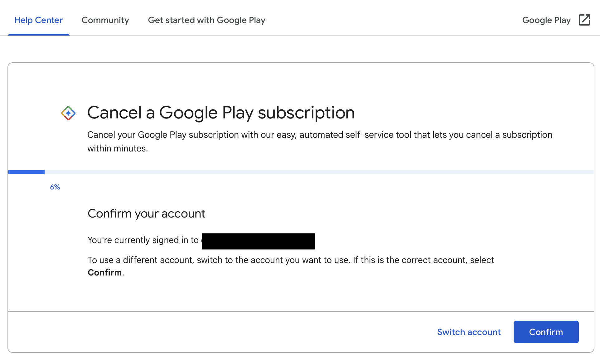Open the external link icon beside Google Play
This screenshot has height=364, width=600.
tap(584, 20)
